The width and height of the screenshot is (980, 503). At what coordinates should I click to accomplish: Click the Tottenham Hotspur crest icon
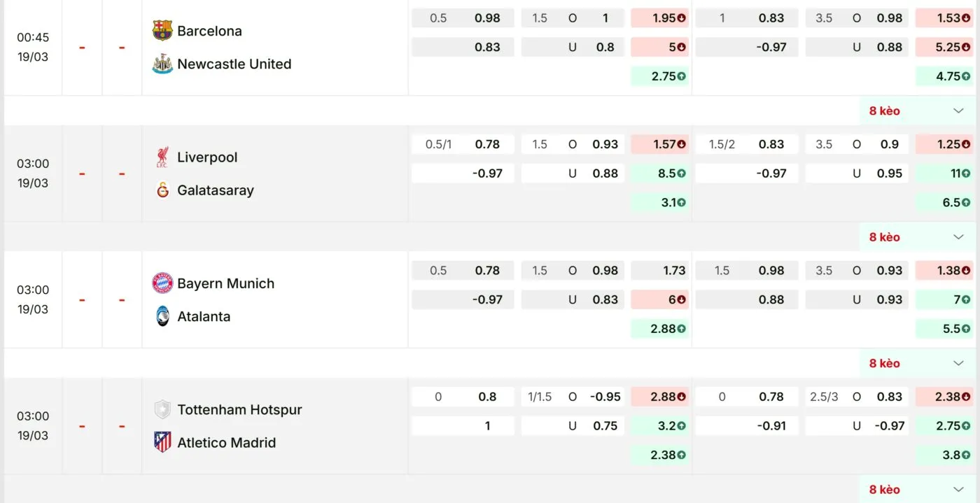162,409
